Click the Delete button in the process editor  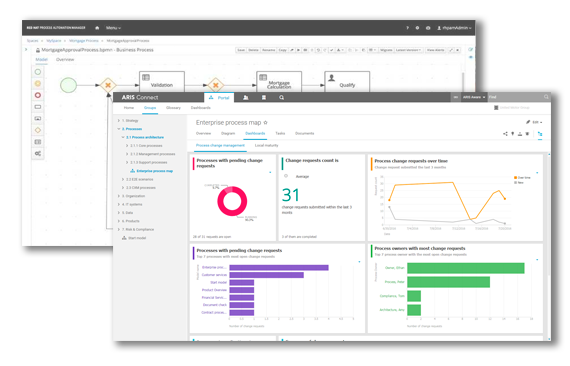click(253, 50)
